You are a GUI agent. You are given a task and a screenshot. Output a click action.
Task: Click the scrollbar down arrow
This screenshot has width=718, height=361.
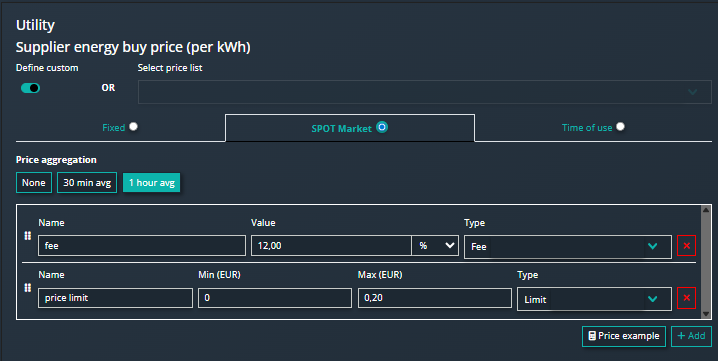click(x=706, y=314)
